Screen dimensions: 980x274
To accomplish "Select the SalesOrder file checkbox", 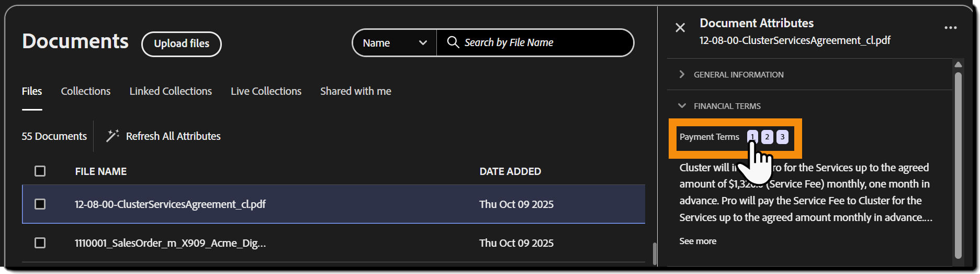I will pyautogui.click(x=40, y=243).
